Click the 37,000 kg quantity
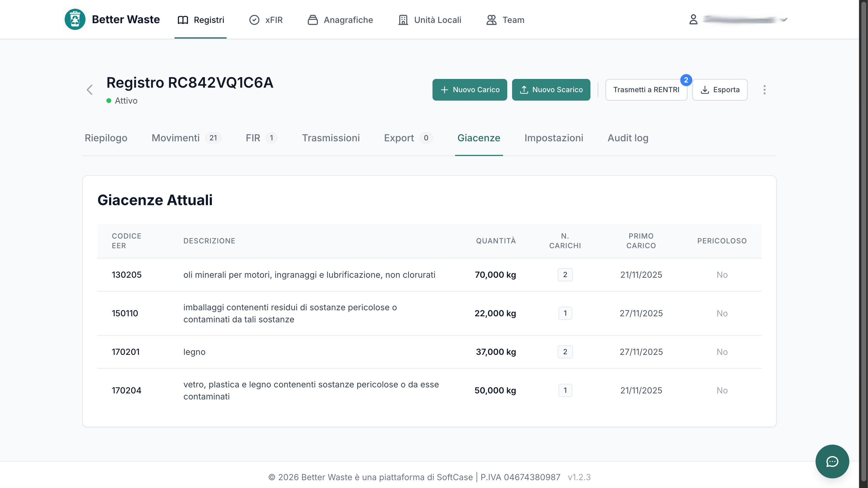 [496, 352]
